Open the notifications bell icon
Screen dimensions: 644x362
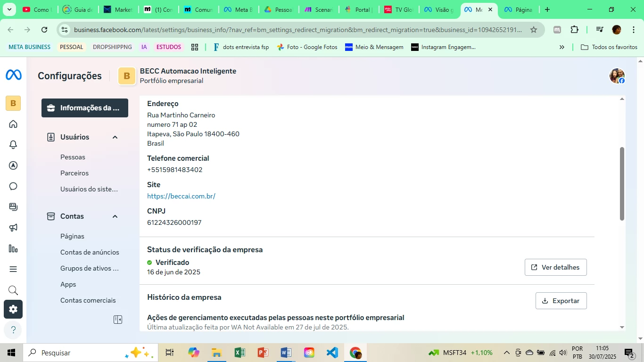tap(13, 145)
